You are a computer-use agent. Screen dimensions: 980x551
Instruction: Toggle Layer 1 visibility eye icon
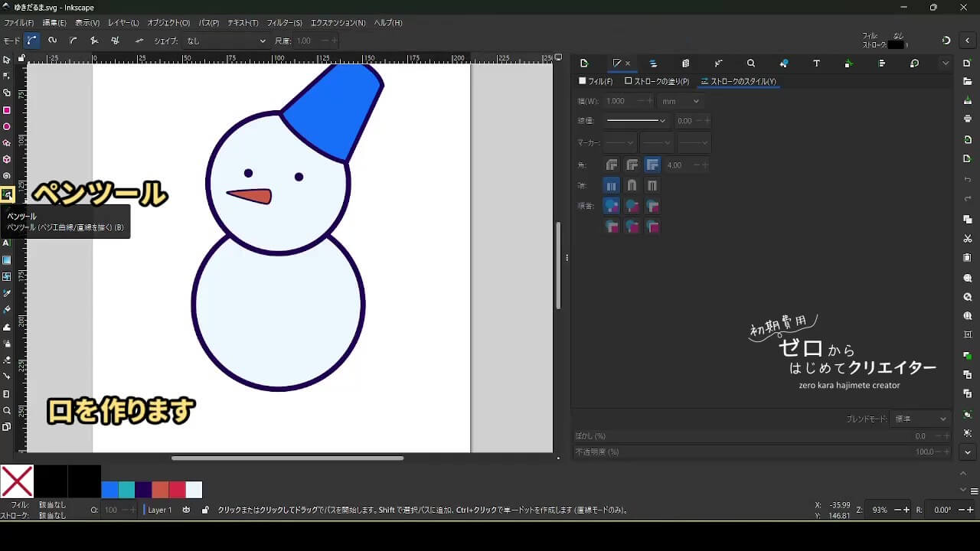[x=186, y=510]
